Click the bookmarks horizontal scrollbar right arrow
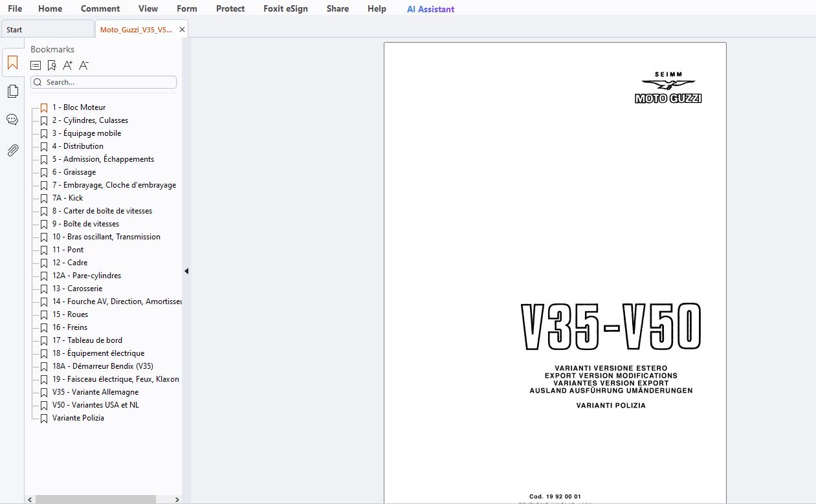 [x=177, y=499]
